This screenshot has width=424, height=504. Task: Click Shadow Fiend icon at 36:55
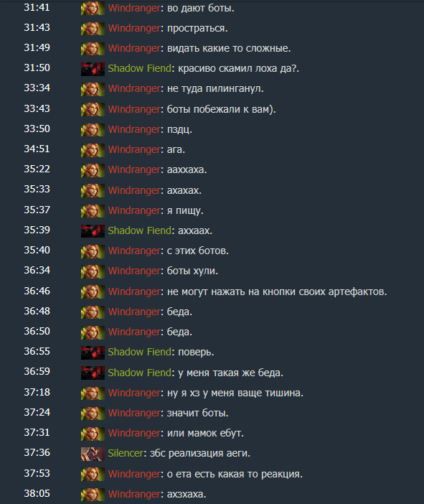(x=93, y=353)
